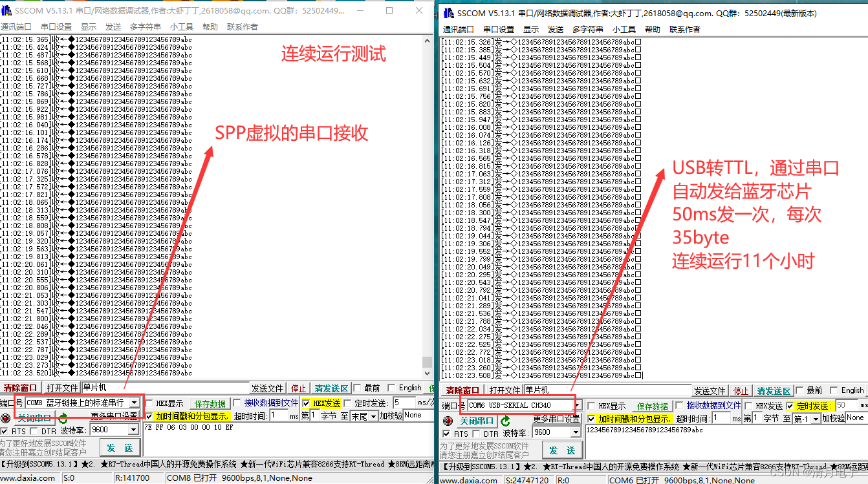Image resolution: width=868 pixels, height=484 pixels.
Task: Open 小工具 menu in COM6 window
Action: 625,29
